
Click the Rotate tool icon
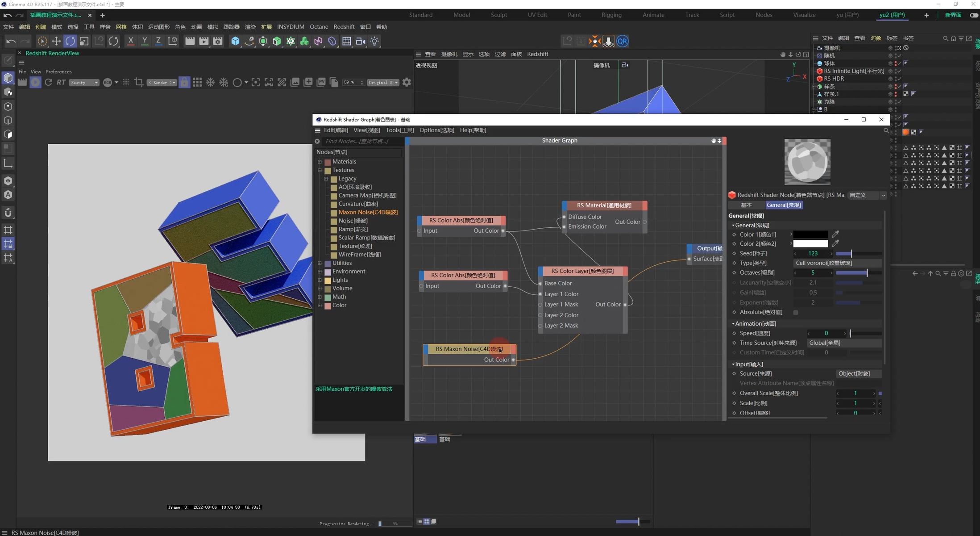[x=70, y=41]
